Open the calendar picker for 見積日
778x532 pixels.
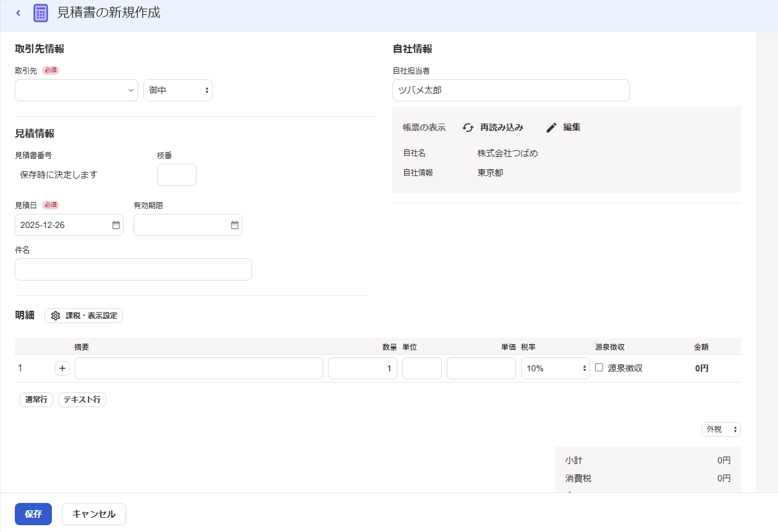click(x=116, y=225)
